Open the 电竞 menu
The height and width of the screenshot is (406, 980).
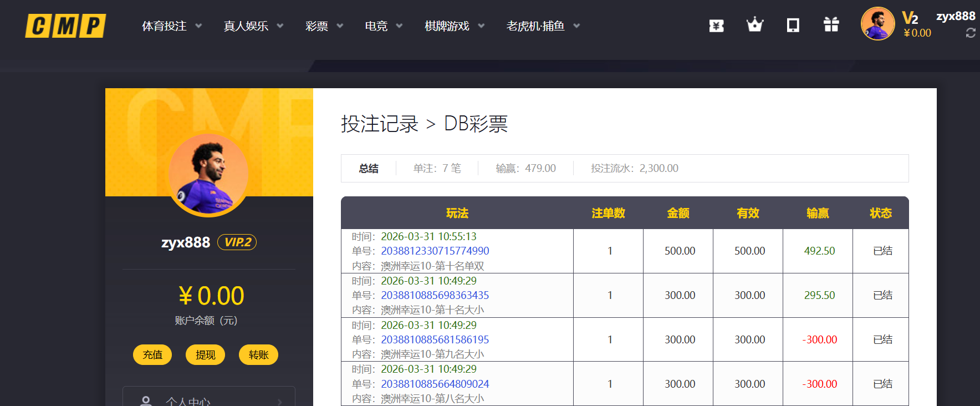point(384,26)
